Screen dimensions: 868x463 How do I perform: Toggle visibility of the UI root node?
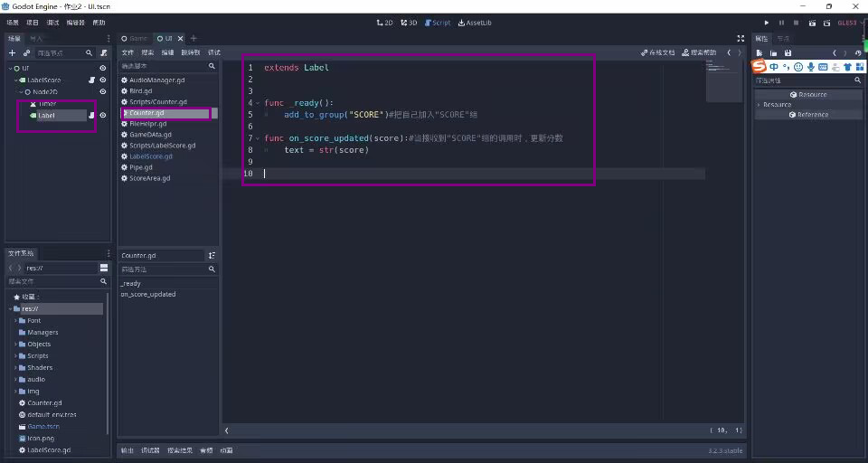[102, 68]
